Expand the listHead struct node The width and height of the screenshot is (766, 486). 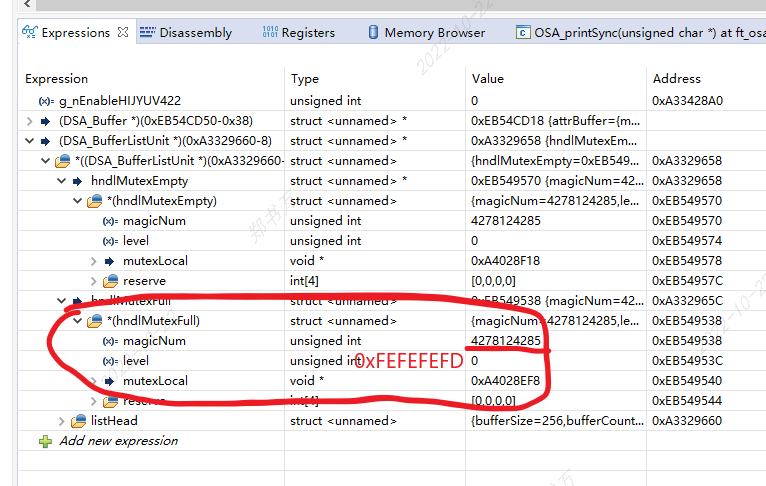click(62, 421)
